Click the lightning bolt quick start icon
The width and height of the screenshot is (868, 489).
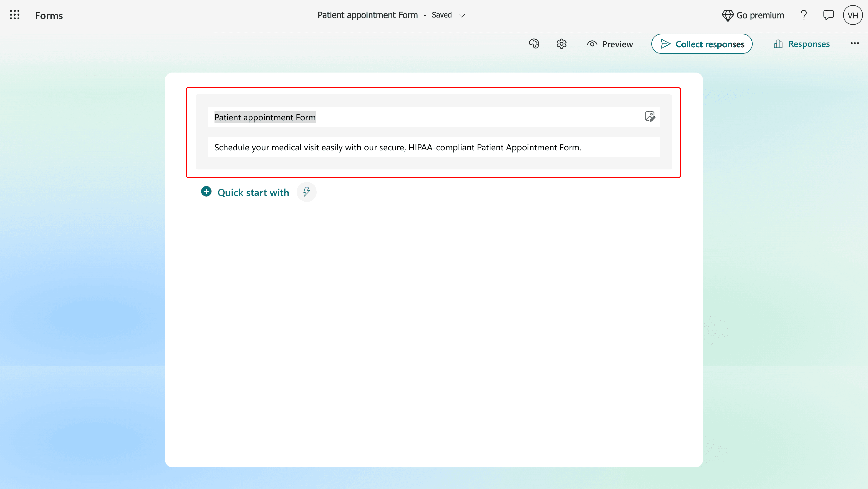coord(306,192)
